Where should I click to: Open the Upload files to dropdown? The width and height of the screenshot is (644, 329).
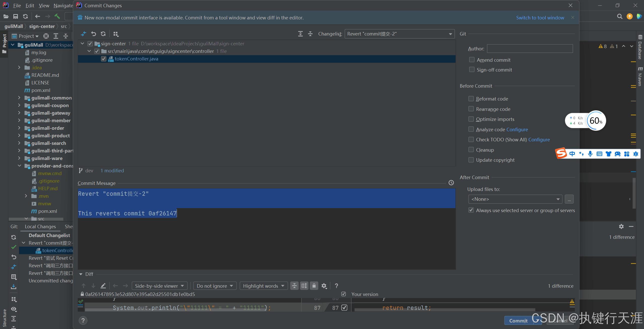515,199
